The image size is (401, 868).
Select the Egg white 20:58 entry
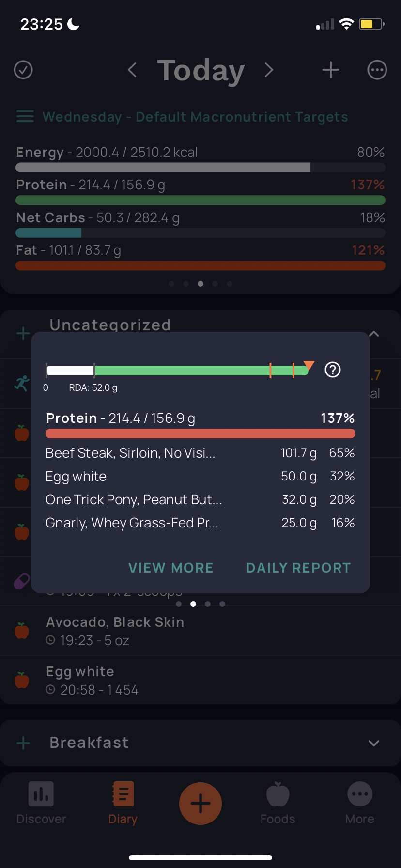click(200, 680)
